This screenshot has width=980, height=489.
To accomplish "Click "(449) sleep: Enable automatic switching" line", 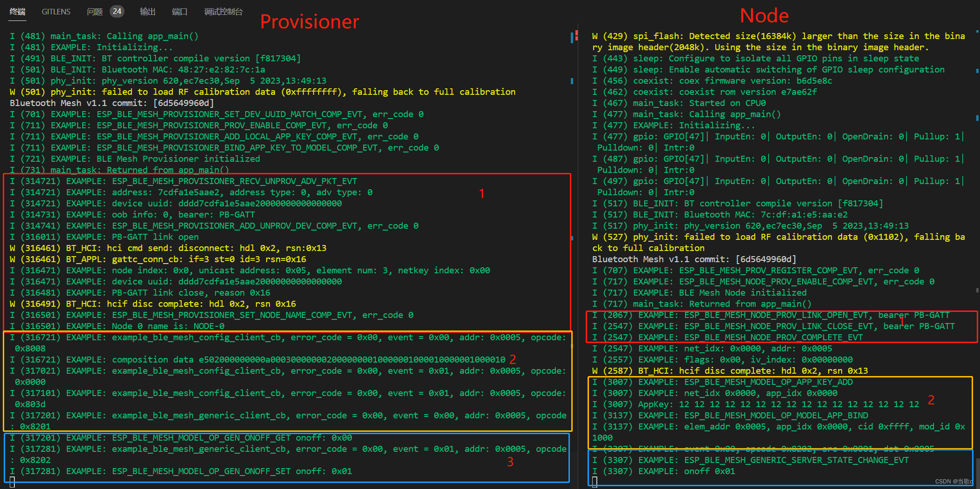I will click(768, 70).
